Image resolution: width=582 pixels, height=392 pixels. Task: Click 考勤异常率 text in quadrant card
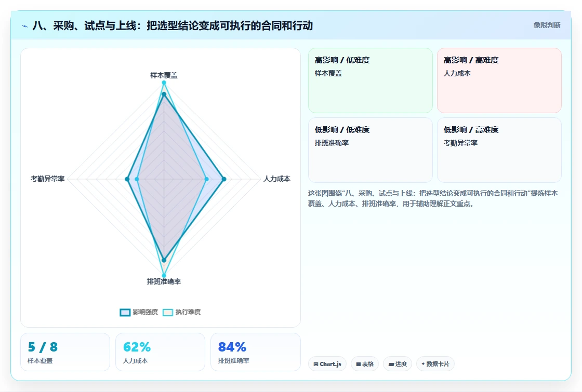tap(460, 143)
